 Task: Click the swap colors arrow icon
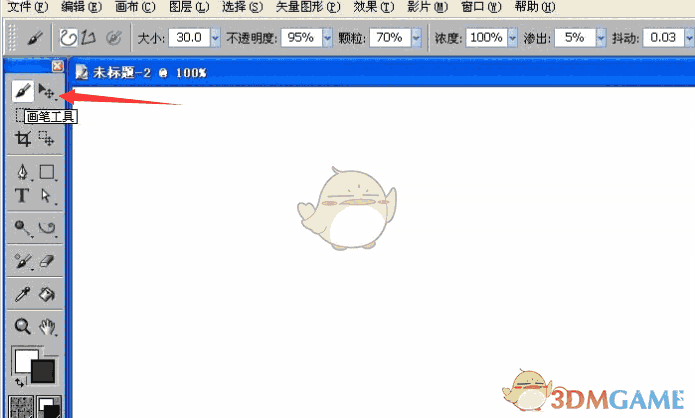coord(20,382)
